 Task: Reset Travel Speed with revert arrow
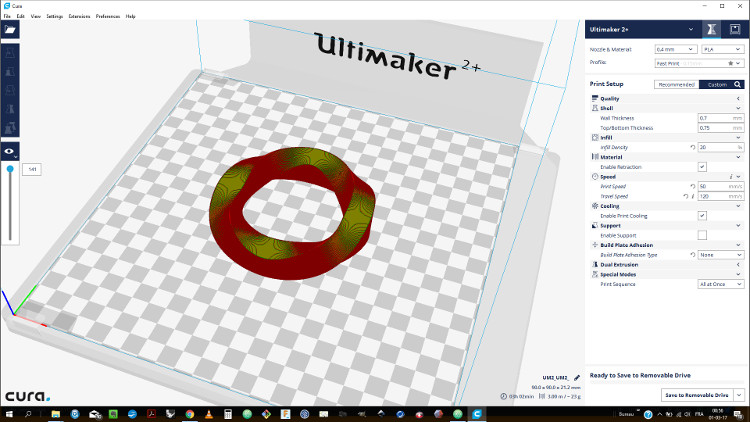tap(685, 196)
